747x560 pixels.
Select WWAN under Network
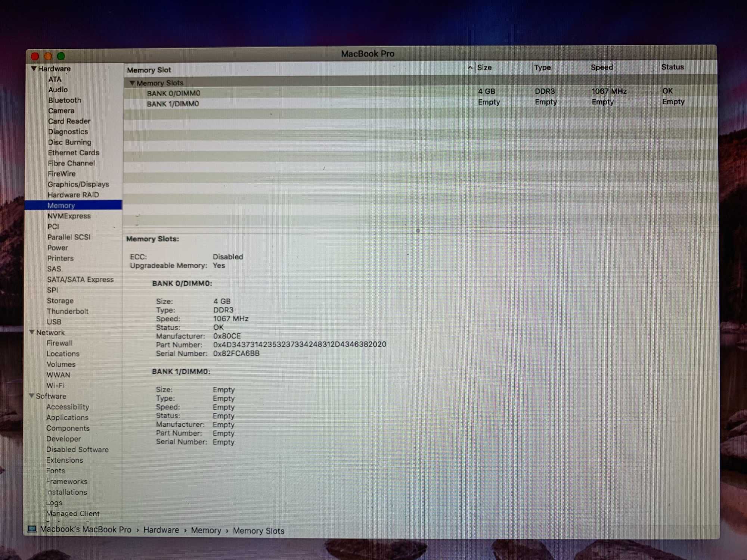[58, 375]
